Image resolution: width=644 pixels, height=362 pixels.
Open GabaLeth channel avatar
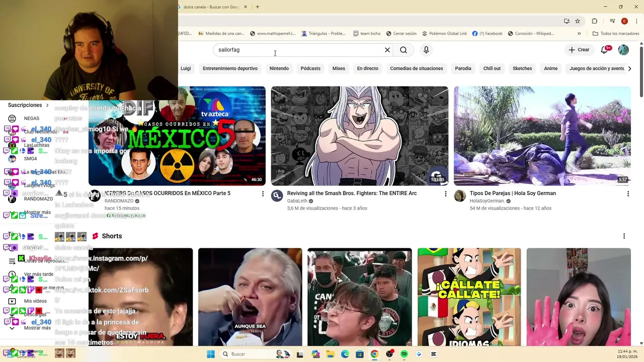[277, 196]
